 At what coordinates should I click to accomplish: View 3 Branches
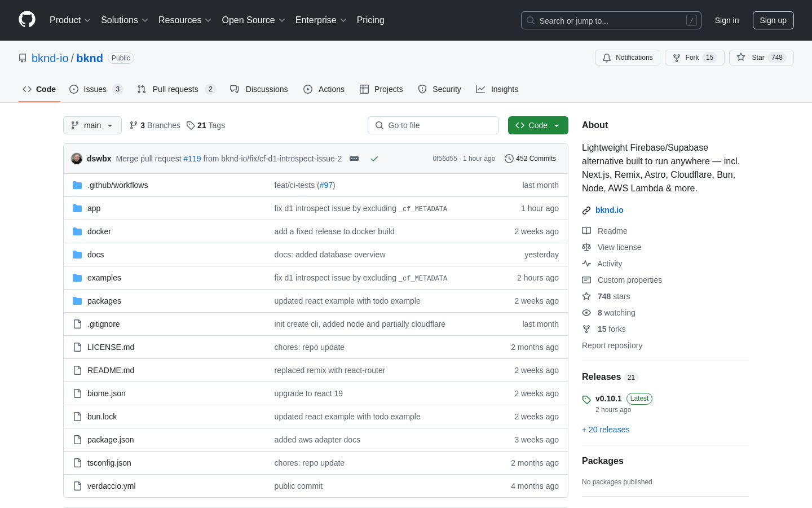point(155,125)
